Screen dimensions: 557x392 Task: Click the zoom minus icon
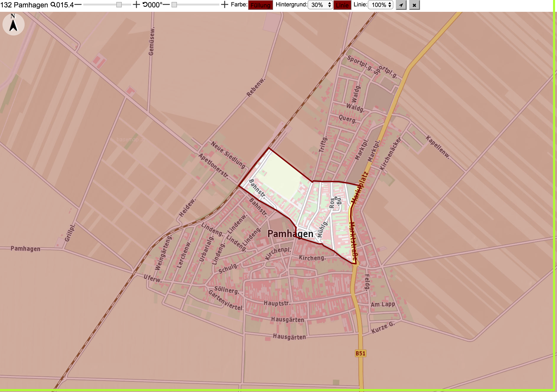point(78,5)
